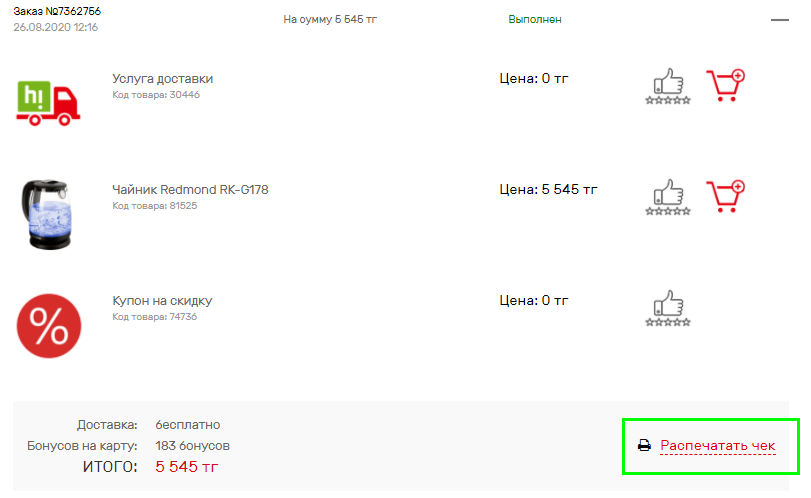Add Услуга доставки to cart again
This screenshot has height=498, width=811.
click(726, 85)
